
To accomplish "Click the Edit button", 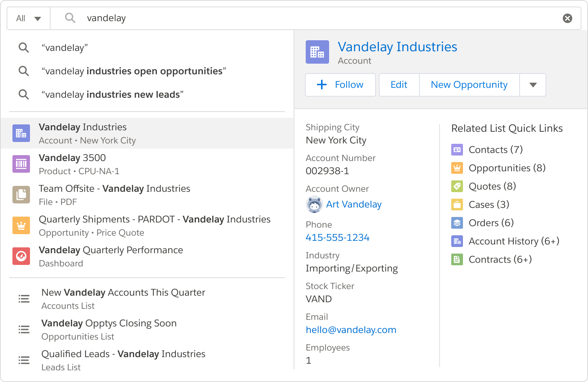I will pos(399,85).
